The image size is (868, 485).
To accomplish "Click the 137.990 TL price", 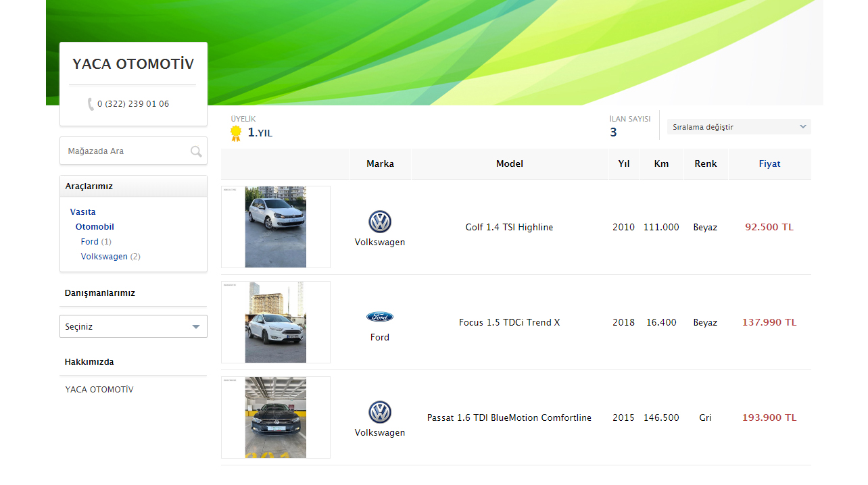I will tap(769, 323).
